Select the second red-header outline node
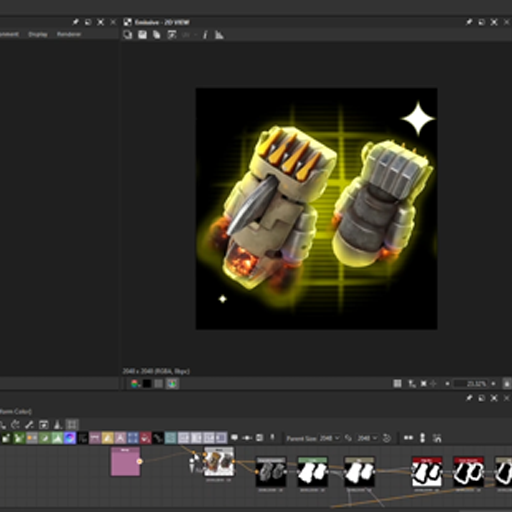 coord(468,472)
